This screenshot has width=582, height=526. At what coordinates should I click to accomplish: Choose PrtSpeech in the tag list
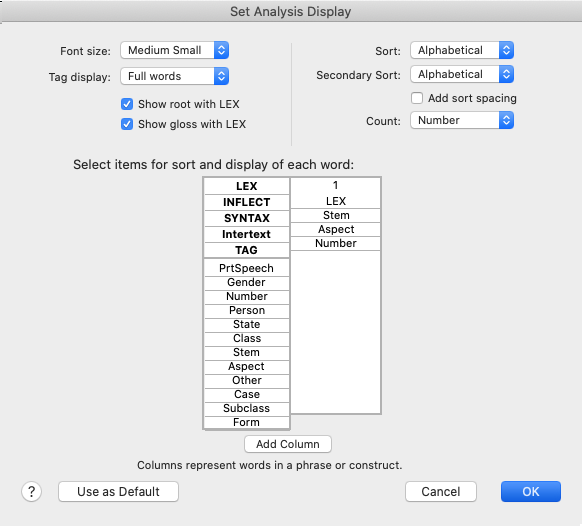(x=246, y=268)
